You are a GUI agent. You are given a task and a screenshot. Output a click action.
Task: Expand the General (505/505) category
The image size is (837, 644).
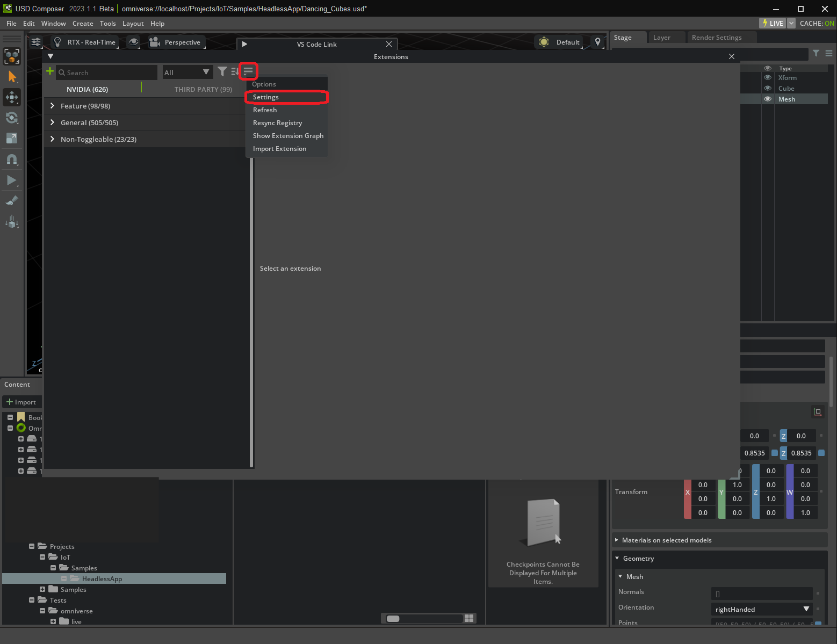pos(52,122)
